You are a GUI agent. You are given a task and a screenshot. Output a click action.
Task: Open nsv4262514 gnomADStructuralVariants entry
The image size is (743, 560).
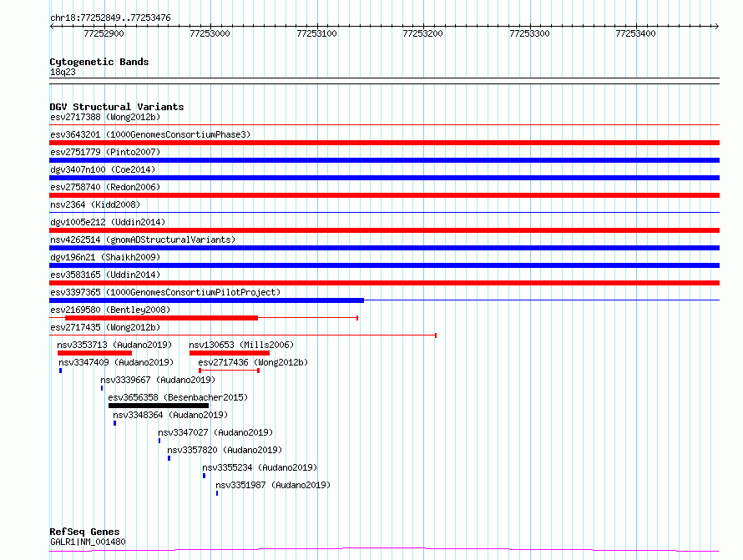pos(143,240)
